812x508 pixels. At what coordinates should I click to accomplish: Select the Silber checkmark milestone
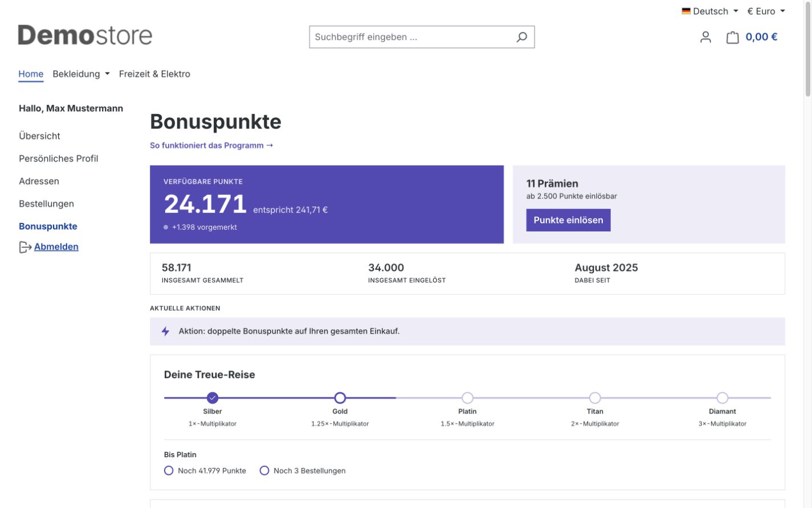[x=213, y=397]
